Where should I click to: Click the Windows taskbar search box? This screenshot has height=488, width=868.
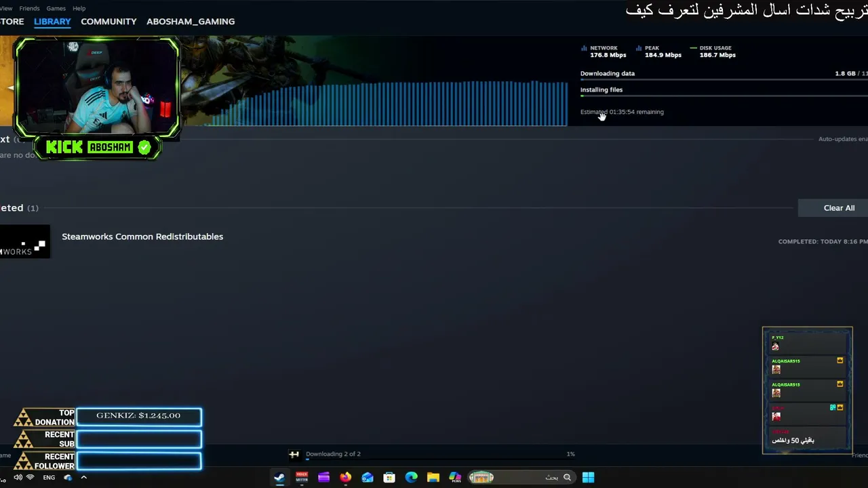click(522, 477)
